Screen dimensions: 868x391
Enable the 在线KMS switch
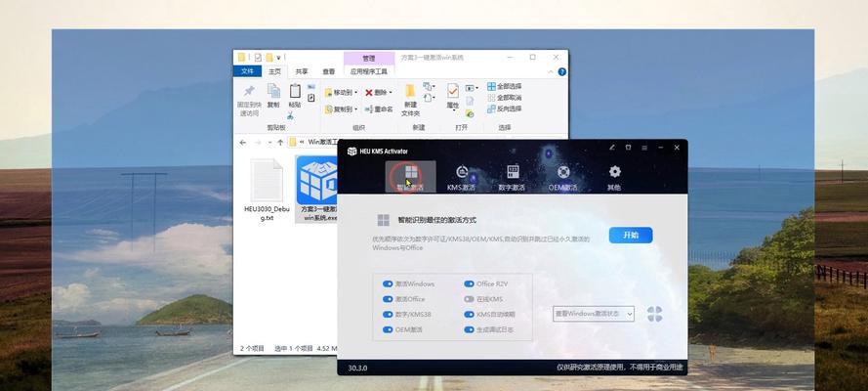[469, 299]
